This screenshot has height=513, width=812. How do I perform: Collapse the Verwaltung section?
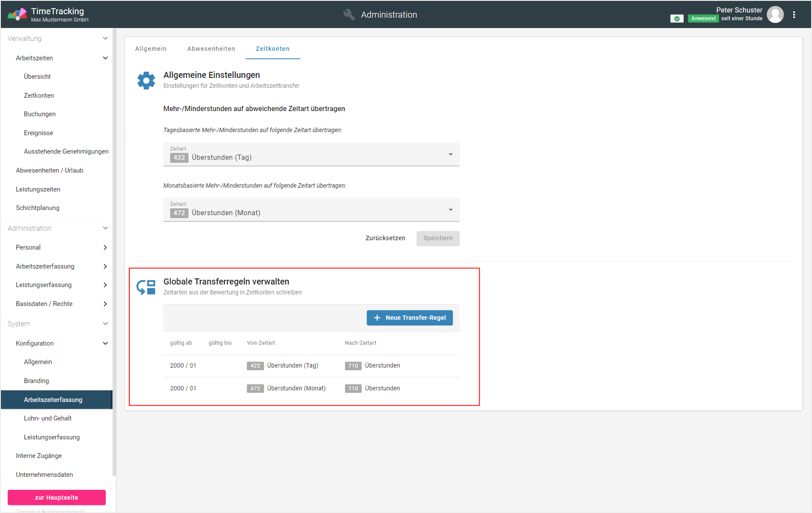point(105,38)
